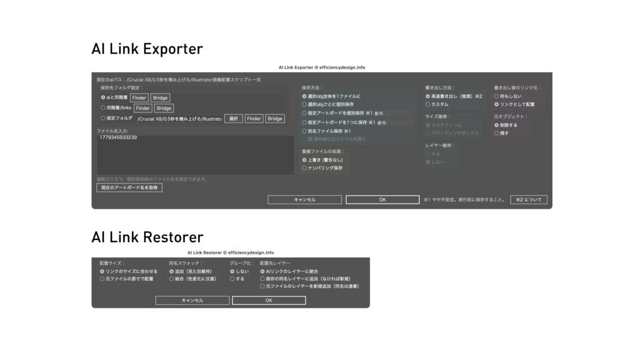
Task: Select '指定アートボードを個別保存' save method
Action: (304, 113)
